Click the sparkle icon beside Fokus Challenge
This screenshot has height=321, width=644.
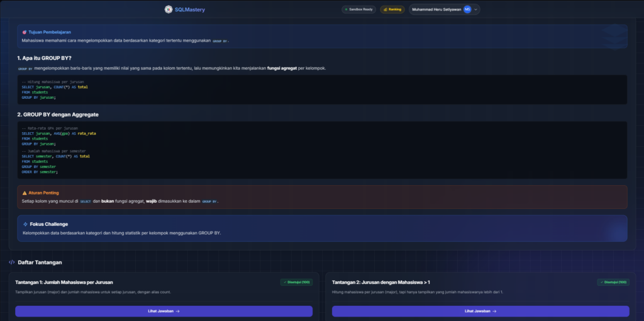25,224
